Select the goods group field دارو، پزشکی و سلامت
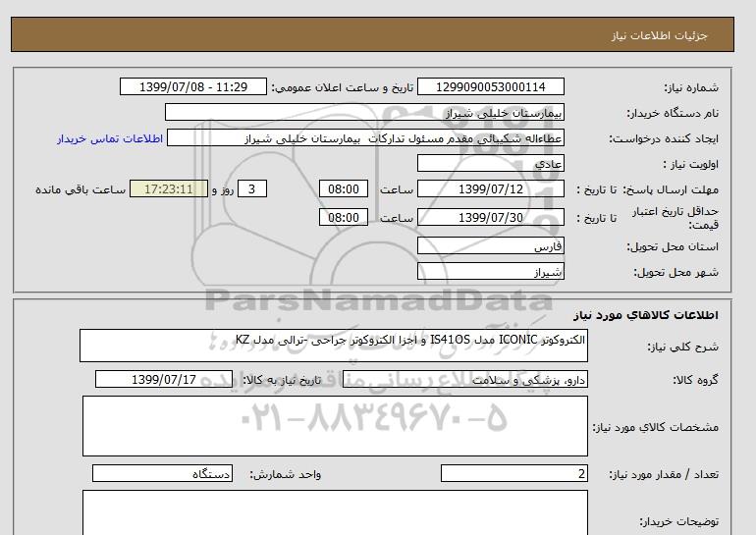Screen dimensions: 756x535 [x=464, y=379]
